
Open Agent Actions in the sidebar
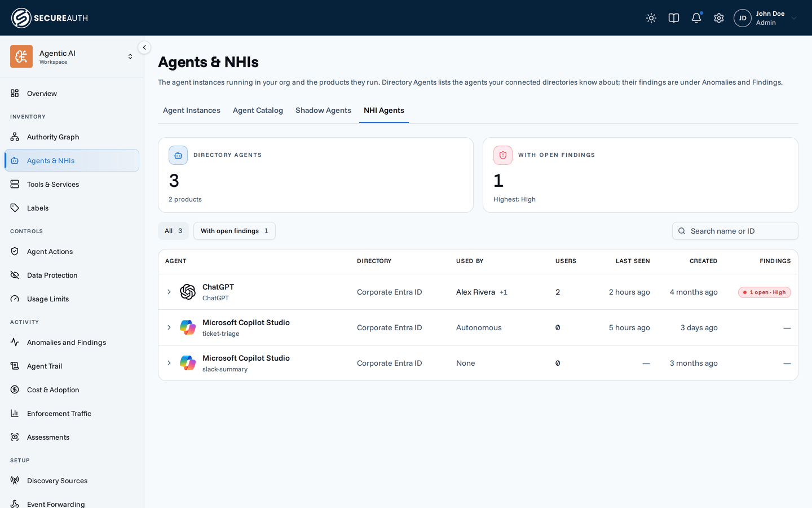(72, 251)
